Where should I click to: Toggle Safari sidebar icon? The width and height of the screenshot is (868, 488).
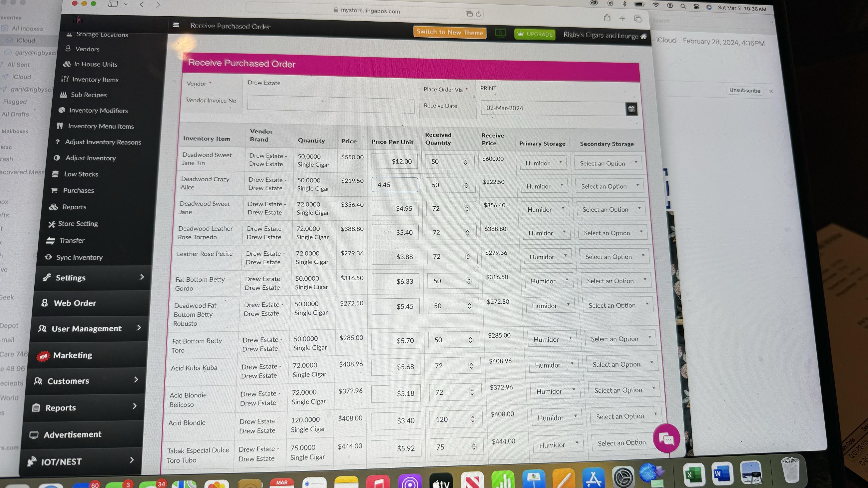pyautogui.click(x=113, y=4)
